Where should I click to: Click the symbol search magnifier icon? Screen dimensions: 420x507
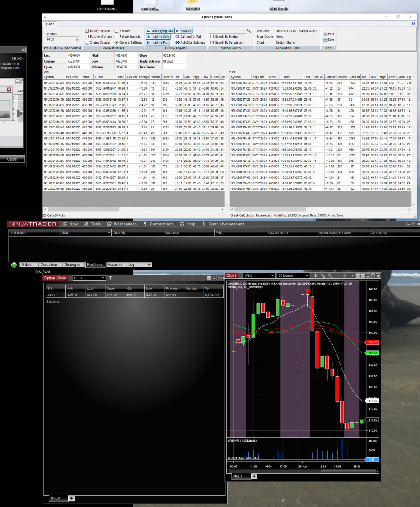click(249, 31)
